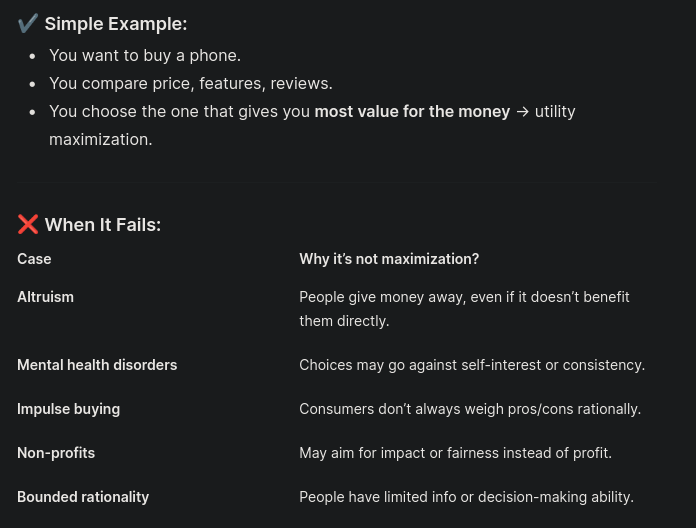Screen dimensions: 696x528
Task: Click the "When It Fails:" heading
Action: [x=102, y=225]
